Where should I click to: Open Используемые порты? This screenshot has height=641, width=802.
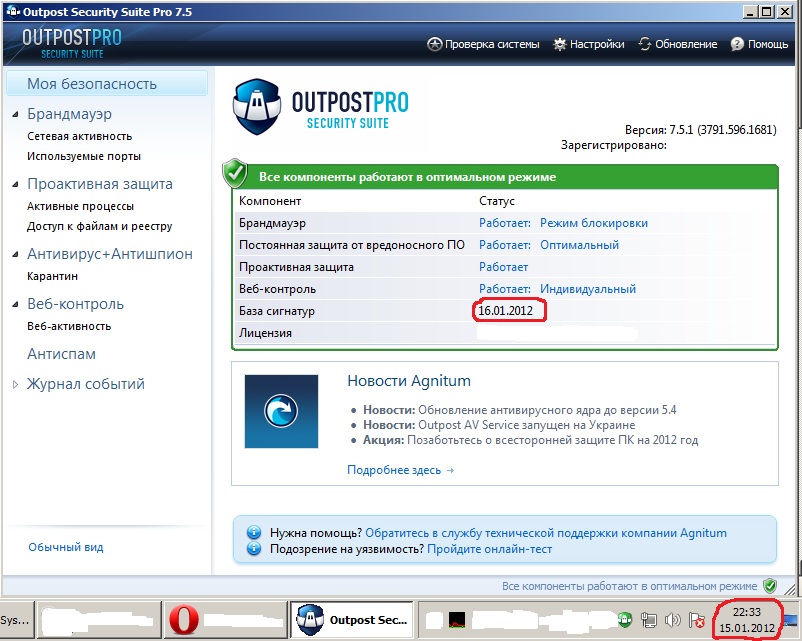(84, 156)
